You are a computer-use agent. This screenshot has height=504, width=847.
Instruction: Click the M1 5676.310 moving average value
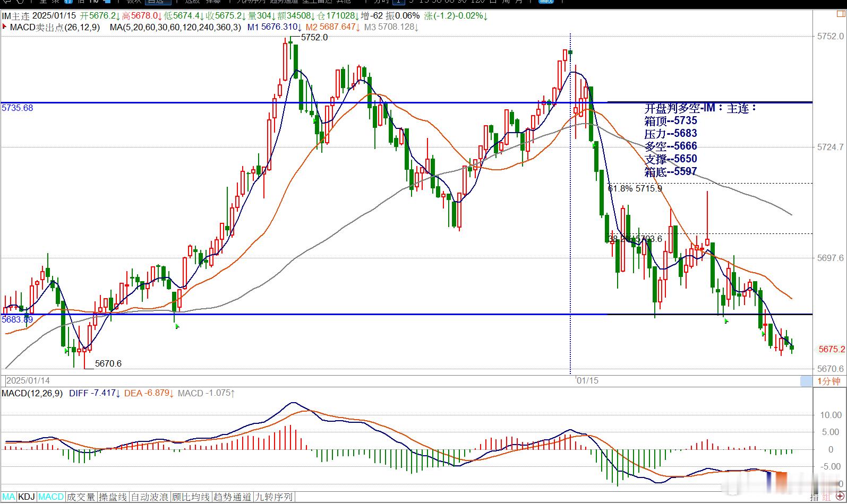click(x=274, y=27)
